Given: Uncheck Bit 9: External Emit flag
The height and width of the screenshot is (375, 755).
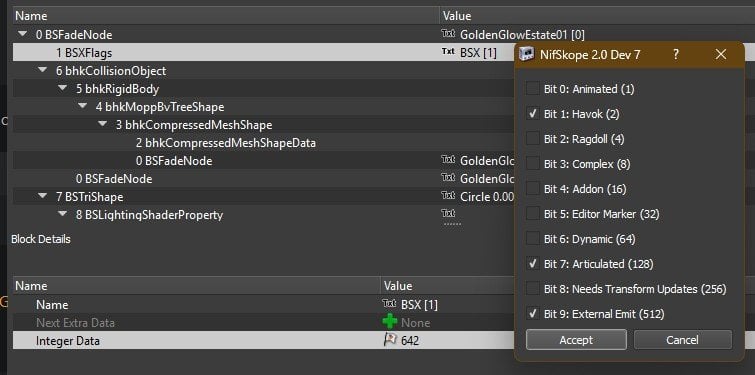Looking at the screenshot, I should pos(533,314).
